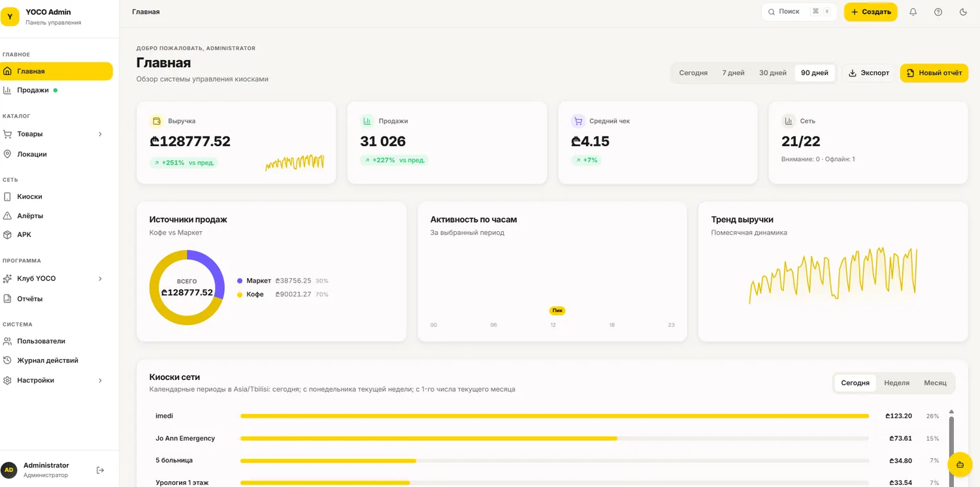Toggle dark mode moon icon
The image size is (980, 487).
tap(963, 12)
